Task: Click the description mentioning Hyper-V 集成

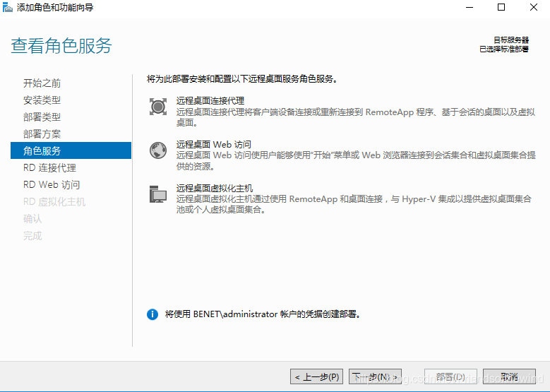Action: pos(354,204)
